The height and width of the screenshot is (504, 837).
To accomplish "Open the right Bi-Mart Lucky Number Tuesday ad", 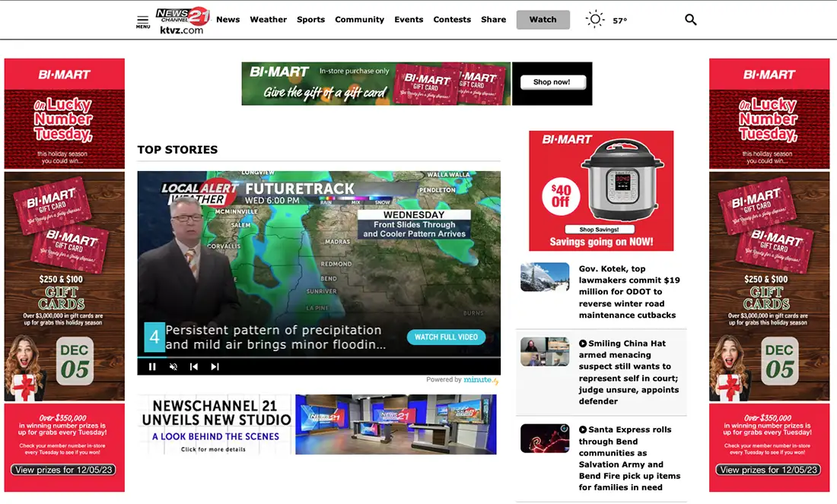I will 769,274.
